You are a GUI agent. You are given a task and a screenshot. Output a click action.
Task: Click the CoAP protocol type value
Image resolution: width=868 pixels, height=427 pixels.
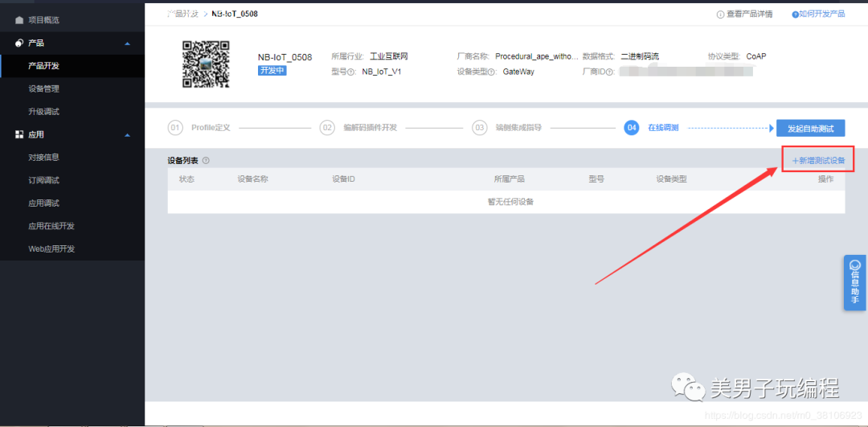(756, 56)
